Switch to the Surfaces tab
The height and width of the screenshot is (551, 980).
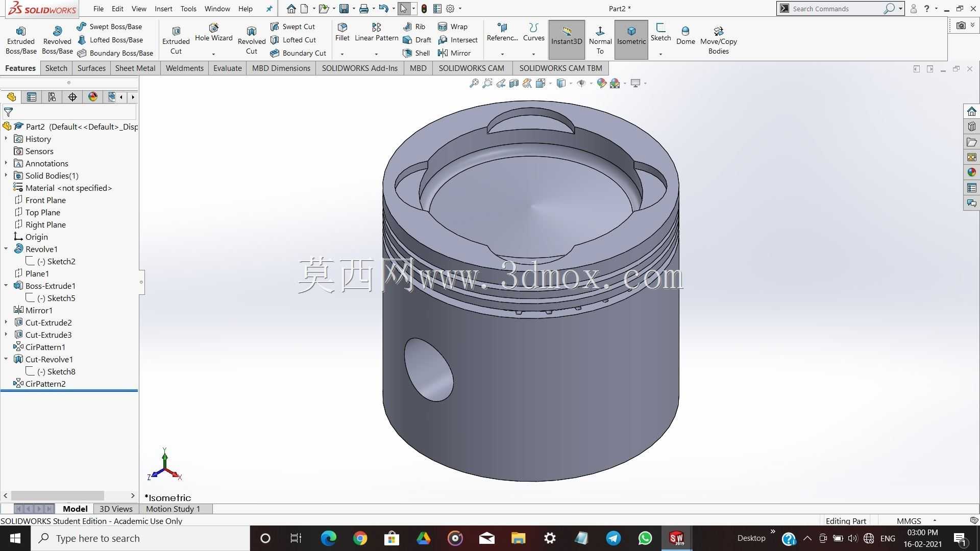point(91,68)
